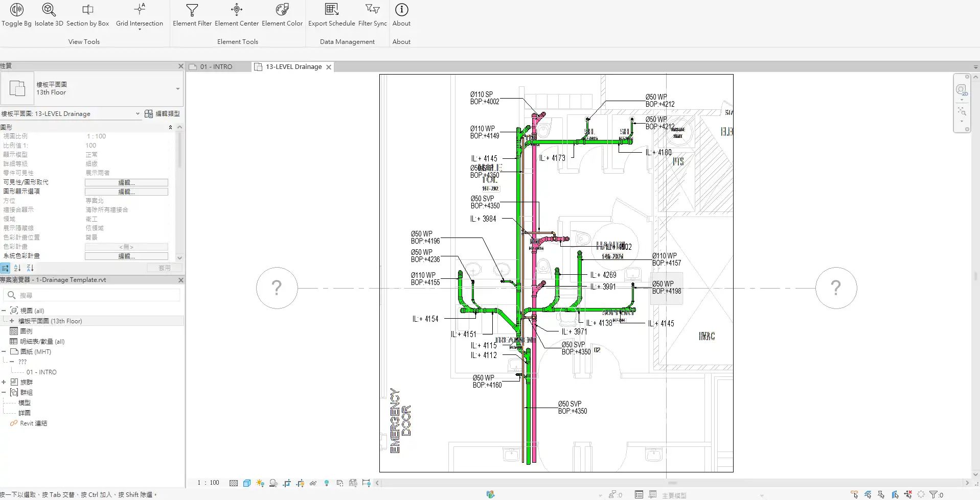Click the 2D navigation wheel icon
Image resolution: width=980 pixels, height=500 pixels.
pyautogui.click(x=962, y=90)
